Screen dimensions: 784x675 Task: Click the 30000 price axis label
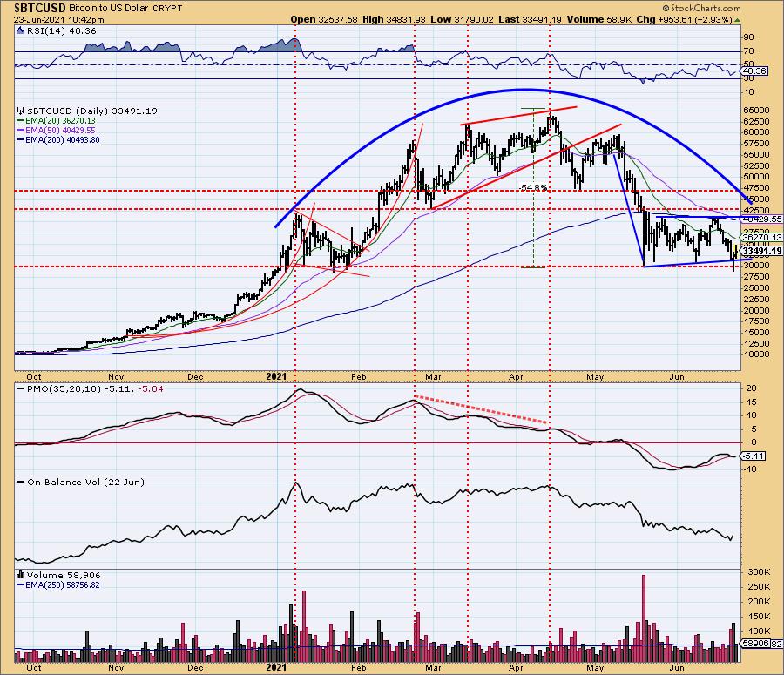click(756, 266)
